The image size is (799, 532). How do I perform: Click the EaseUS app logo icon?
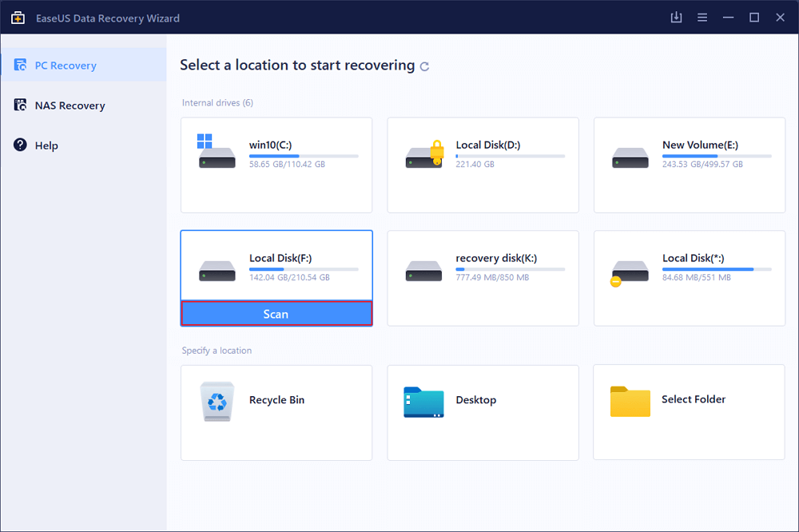(x=17, y=18)
